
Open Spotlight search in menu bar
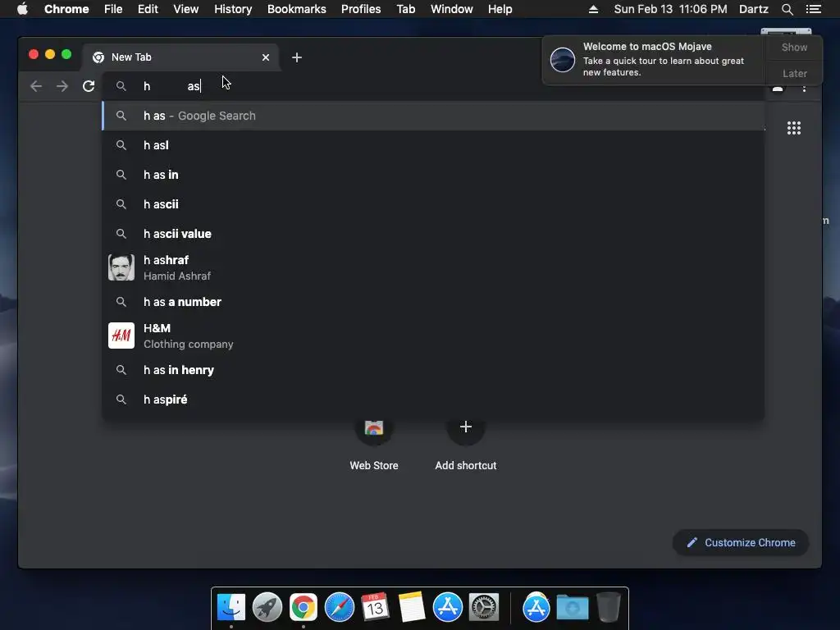(x=787, y=9)
